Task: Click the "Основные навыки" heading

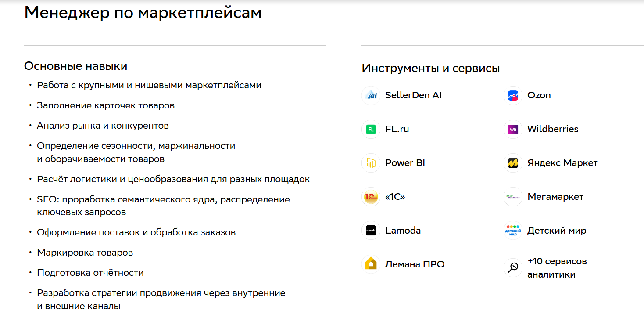Action: (75, 66)
